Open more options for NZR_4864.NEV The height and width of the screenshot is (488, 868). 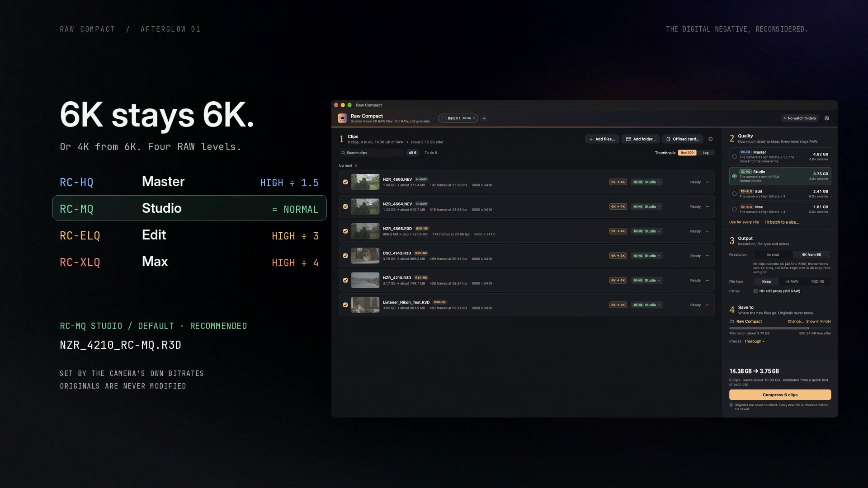(708, 206)
